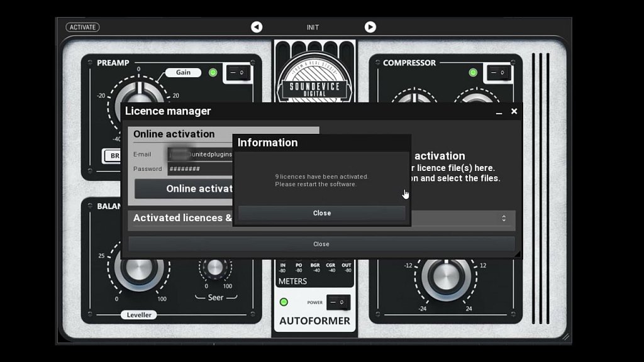Click the Seer knob
Viewport: 644px width, 362px height.
[x=215, y=268]
